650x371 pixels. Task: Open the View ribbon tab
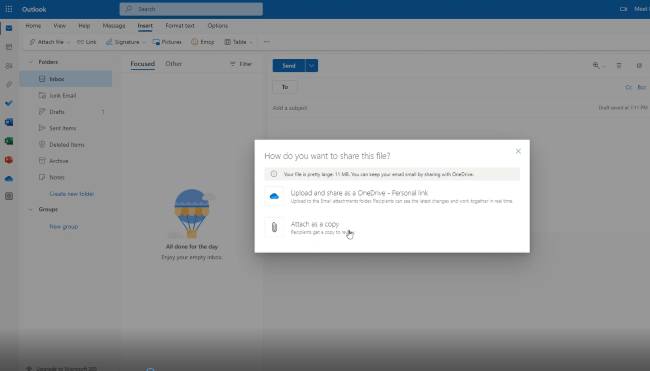click(x=60, y=26)
